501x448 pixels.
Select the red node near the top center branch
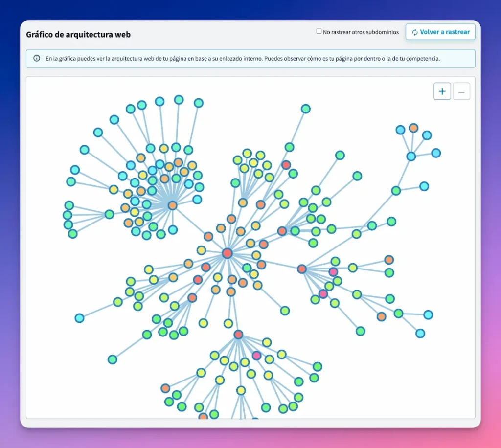[x=286, y=165]
